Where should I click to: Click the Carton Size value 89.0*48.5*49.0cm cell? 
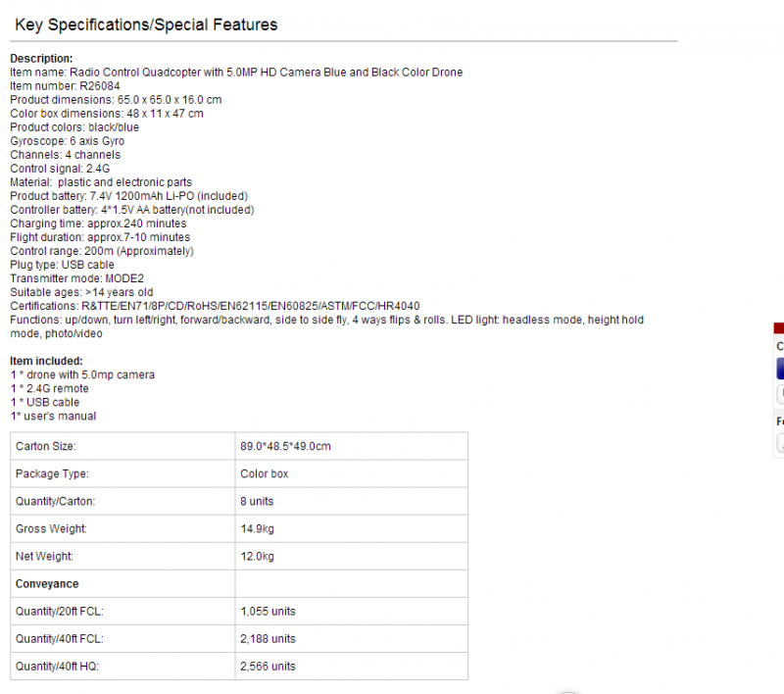pyautogui.click(x=352, y=446)
